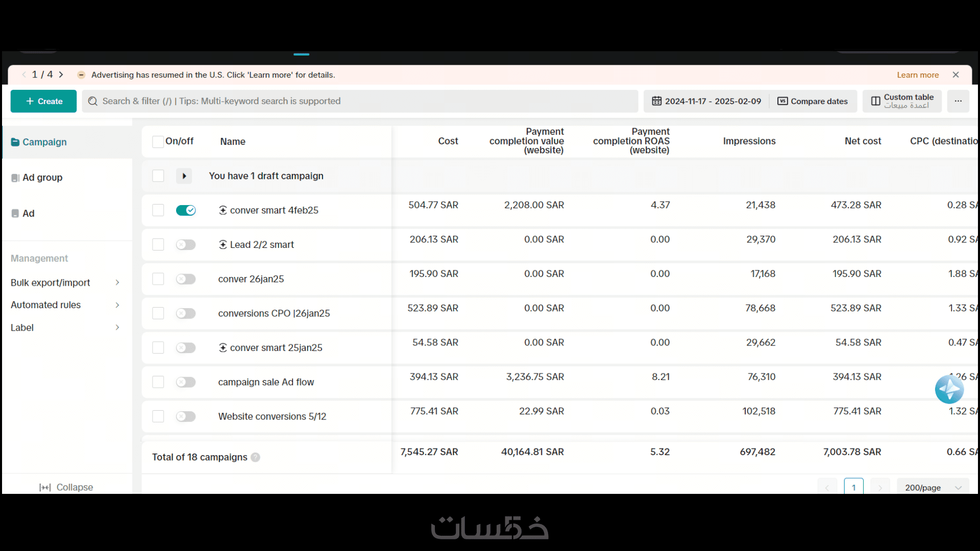Image resolution: width=980 pixels, height=551 pixels.
Task: Open the Custom table columns button
Action: point(902,101)
